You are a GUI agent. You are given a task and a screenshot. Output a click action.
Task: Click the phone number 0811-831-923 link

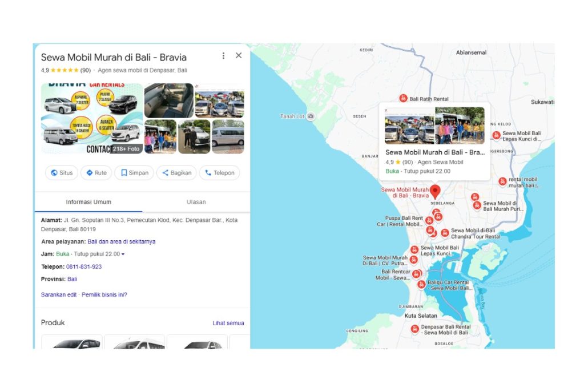83,267
